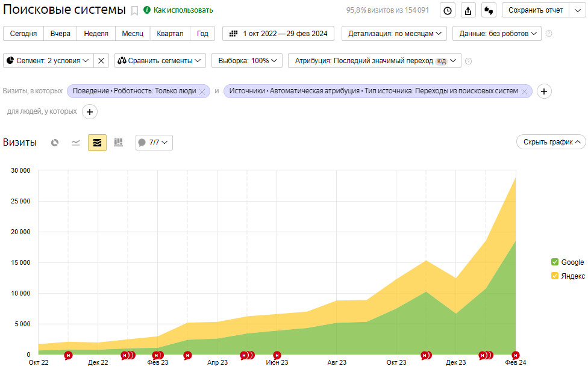
Task: Edit the Тип источника: Переходы из поисковых систем condition
Action: point(374,91)
